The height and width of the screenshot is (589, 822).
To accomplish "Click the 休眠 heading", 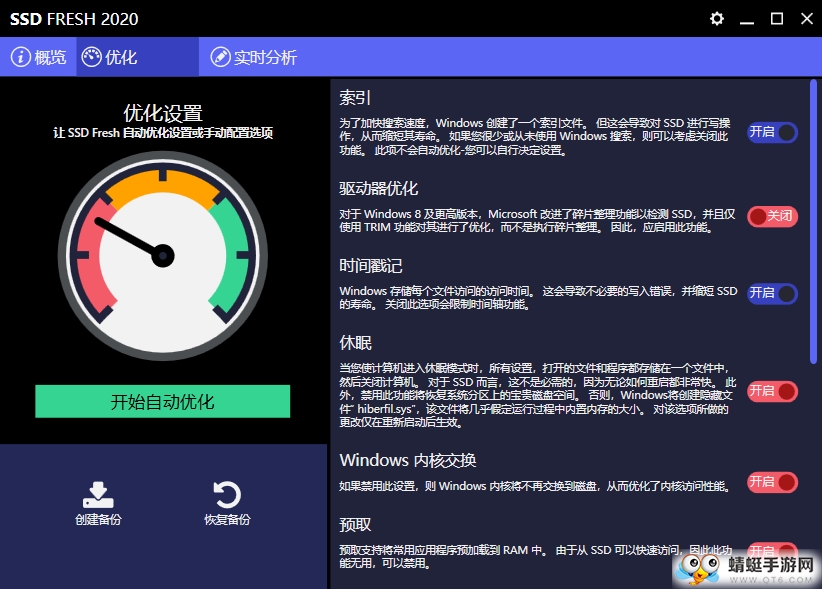I will (355, 343).
